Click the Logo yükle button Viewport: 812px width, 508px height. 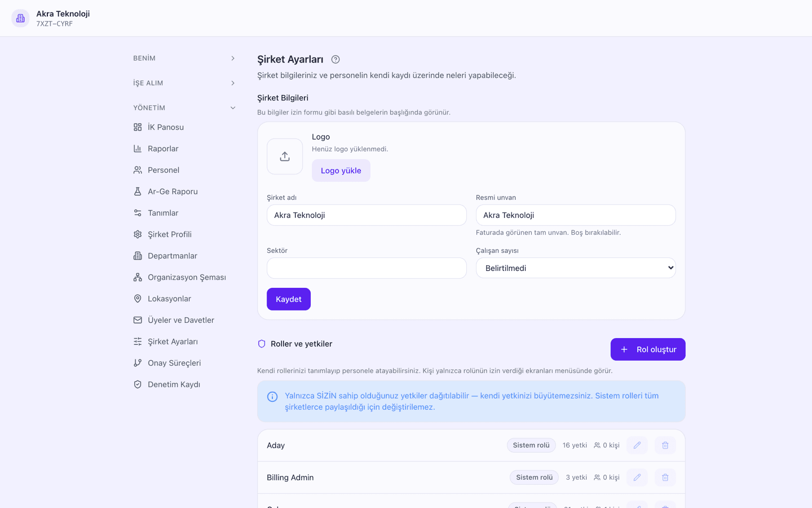(x=341, y=170)
